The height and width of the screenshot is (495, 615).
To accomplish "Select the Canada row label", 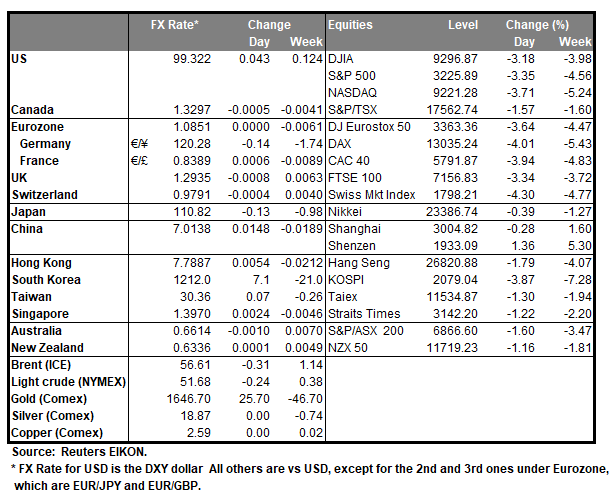I will (33, 109).
